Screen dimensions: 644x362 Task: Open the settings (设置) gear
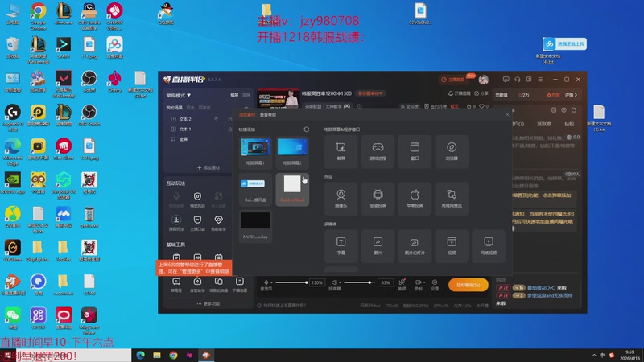click(435, 284)
